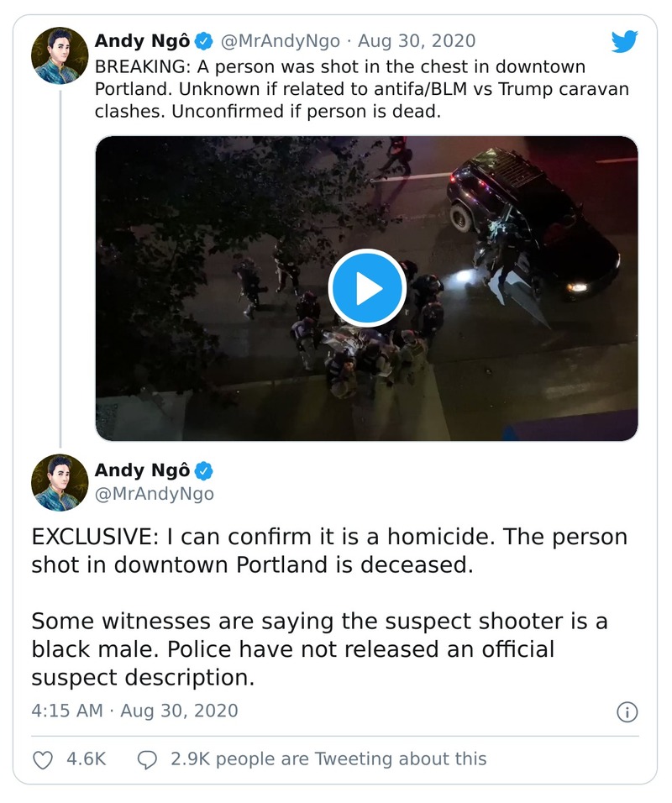Click the reply speech bubble icon
Image resolution: width=672 pixels, height=803 pixels.
pos(147,759)
